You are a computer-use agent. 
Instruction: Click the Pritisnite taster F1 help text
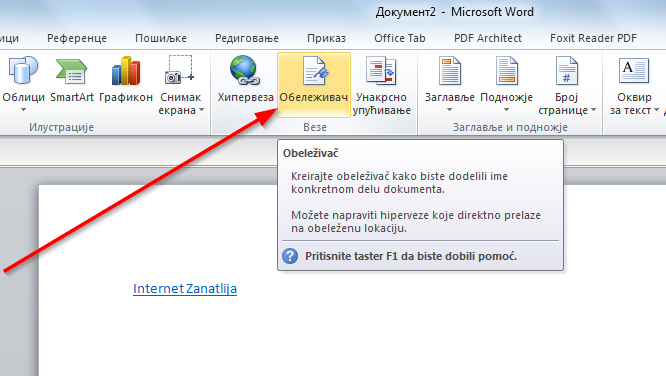click(x=411, y=256)
